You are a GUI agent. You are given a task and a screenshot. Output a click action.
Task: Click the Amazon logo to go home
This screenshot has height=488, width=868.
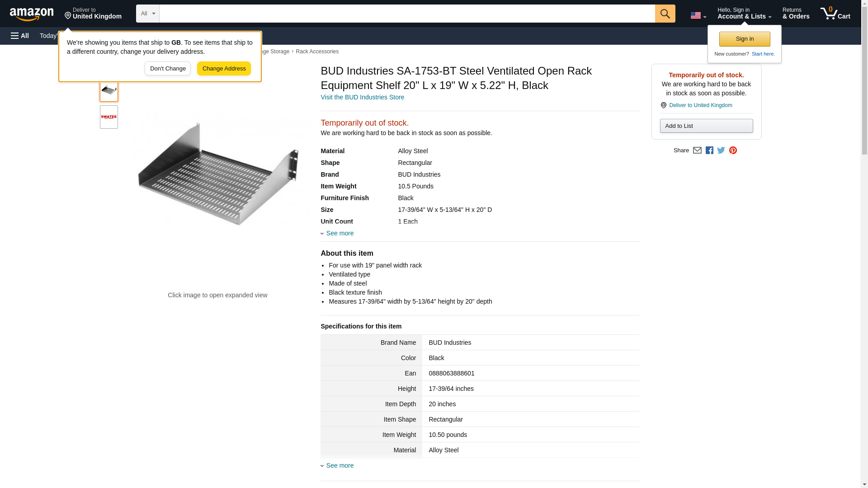[x=32, y=14]
